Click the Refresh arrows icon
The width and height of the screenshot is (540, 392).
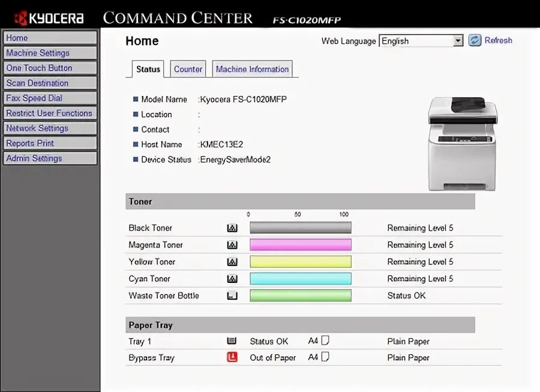[x=475, y=40]
